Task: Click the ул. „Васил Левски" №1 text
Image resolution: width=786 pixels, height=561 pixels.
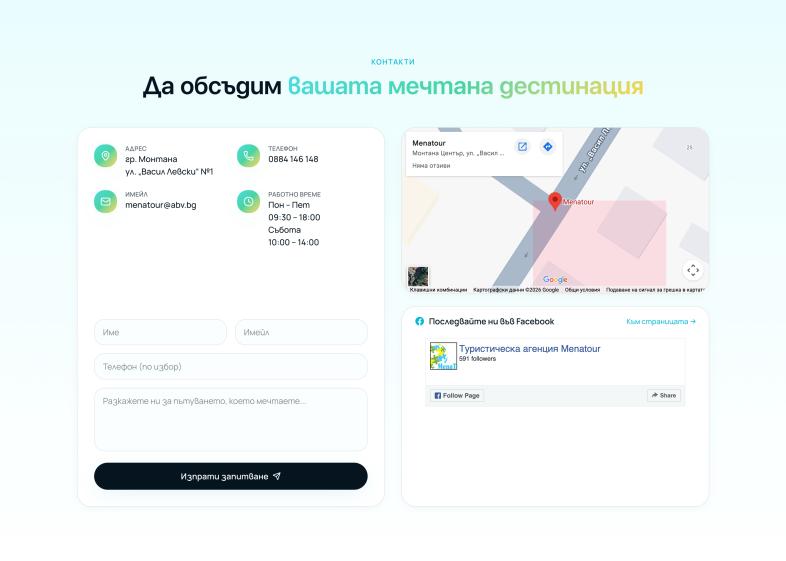Action: [x=169, y=171]
